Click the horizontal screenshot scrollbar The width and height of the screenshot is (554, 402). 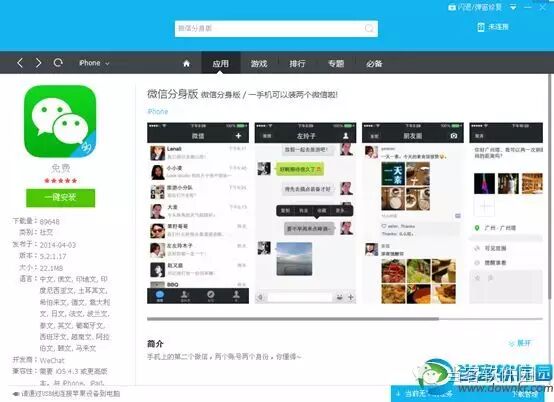(x=293, y=319)
